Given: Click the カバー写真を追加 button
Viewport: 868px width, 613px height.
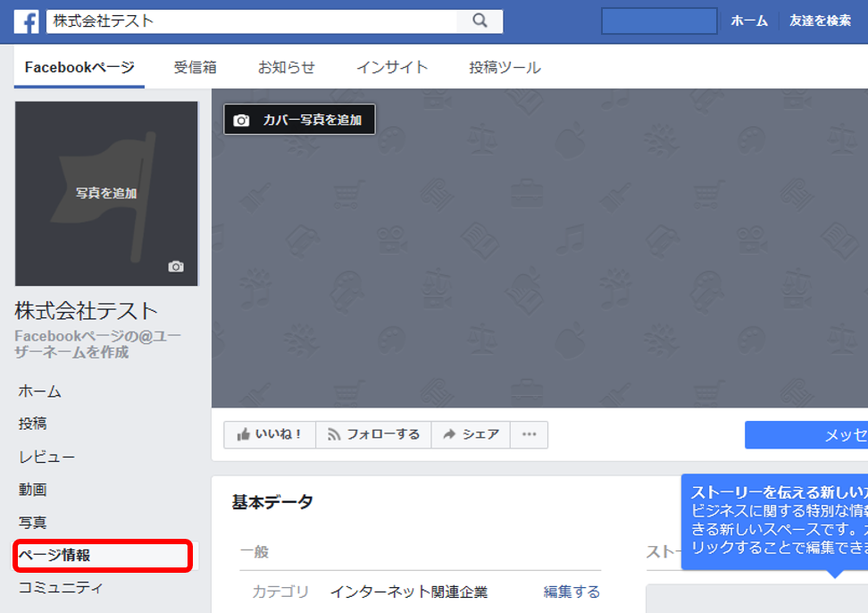Looking at the screenshot, I should [299, 120].
